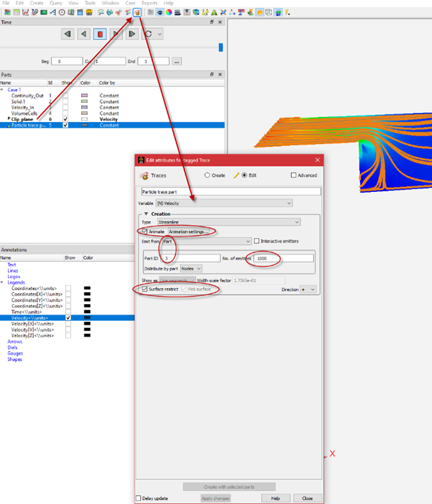Click Solid.1 color swatch
Image resolution: width=432 pixels, height=504 pixels.
[x=84, y=101]
